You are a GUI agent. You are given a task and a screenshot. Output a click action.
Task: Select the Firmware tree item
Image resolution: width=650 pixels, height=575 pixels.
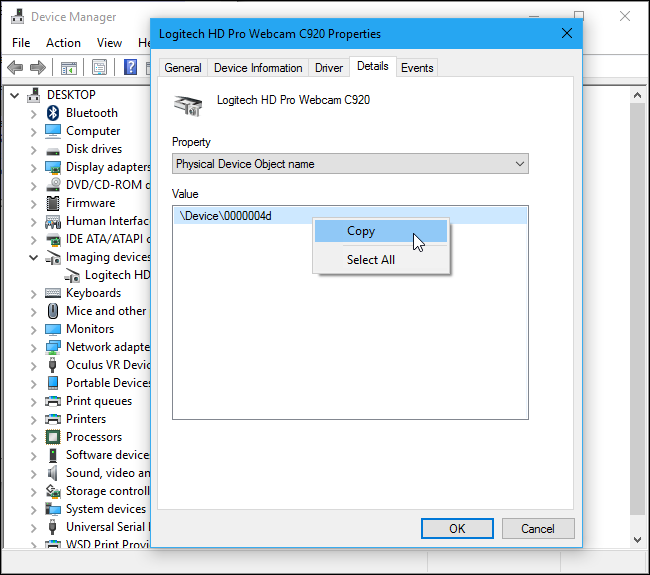[90, 203]
